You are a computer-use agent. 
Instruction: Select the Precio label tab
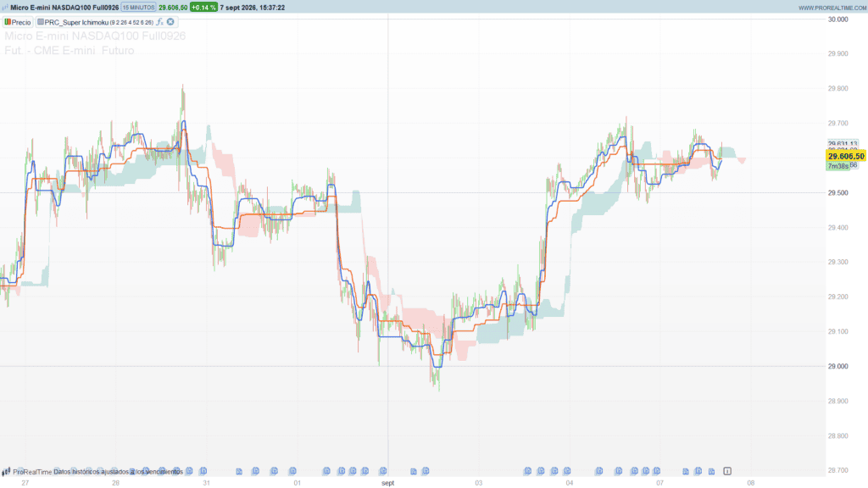[x=18, y=22]
